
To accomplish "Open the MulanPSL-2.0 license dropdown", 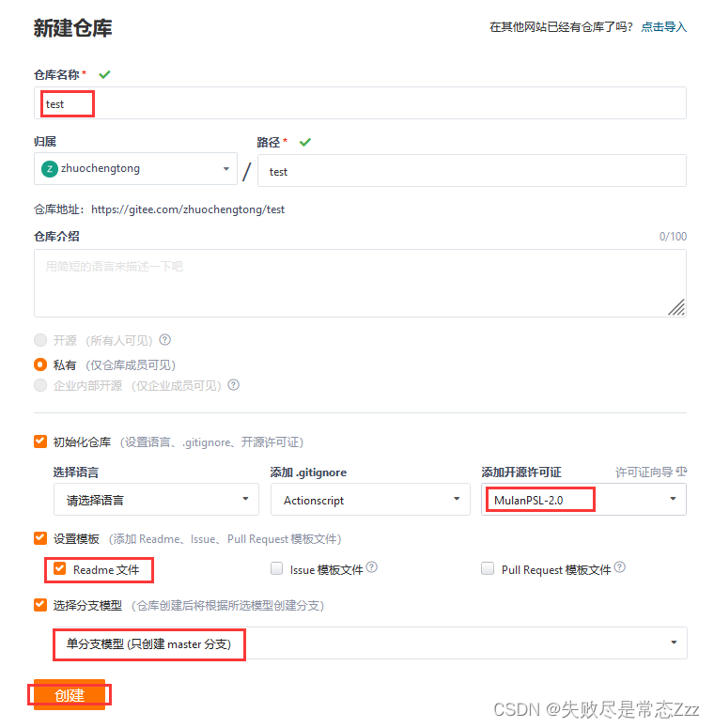I will click(x=584, y=500).
